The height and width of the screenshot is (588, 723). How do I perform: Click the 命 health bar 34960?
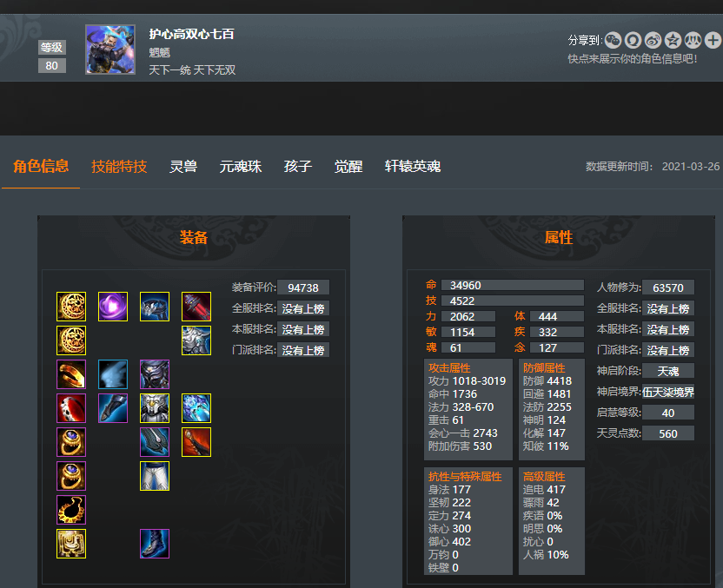pos(513,285)
